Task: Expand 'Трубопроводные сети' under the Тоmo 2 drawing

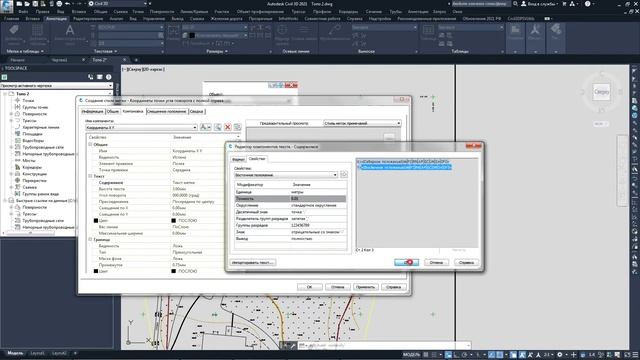Action: pos(11,147)
